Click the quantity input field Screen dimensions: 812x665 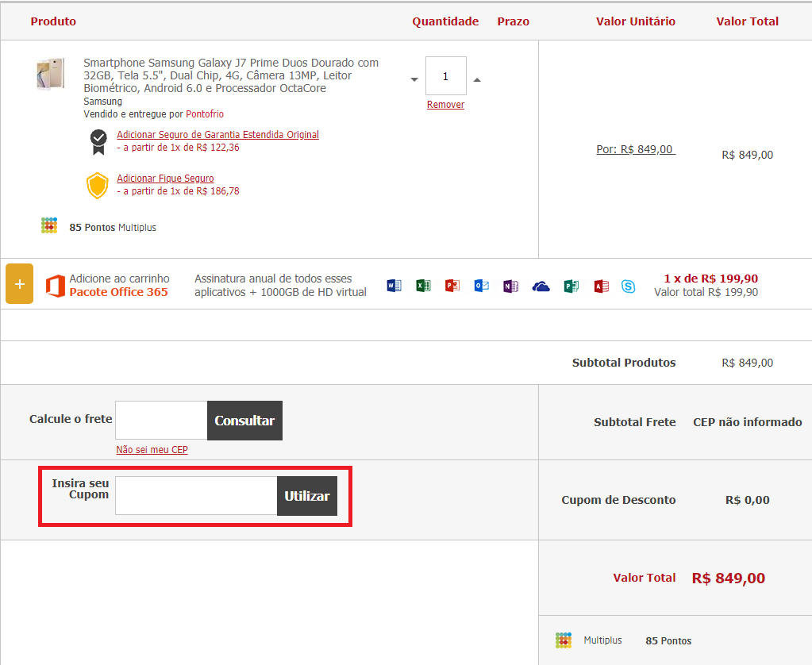click(x=445, y=76)
